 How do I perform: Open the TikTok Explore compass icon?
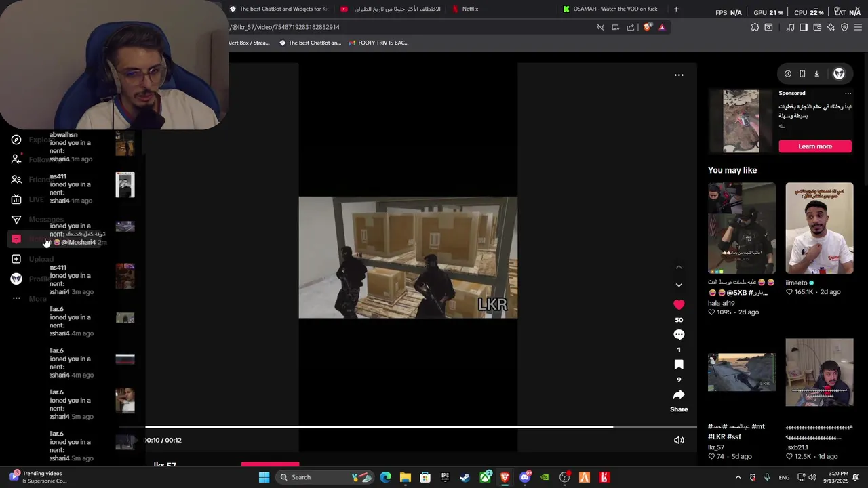tap(16, 140)
